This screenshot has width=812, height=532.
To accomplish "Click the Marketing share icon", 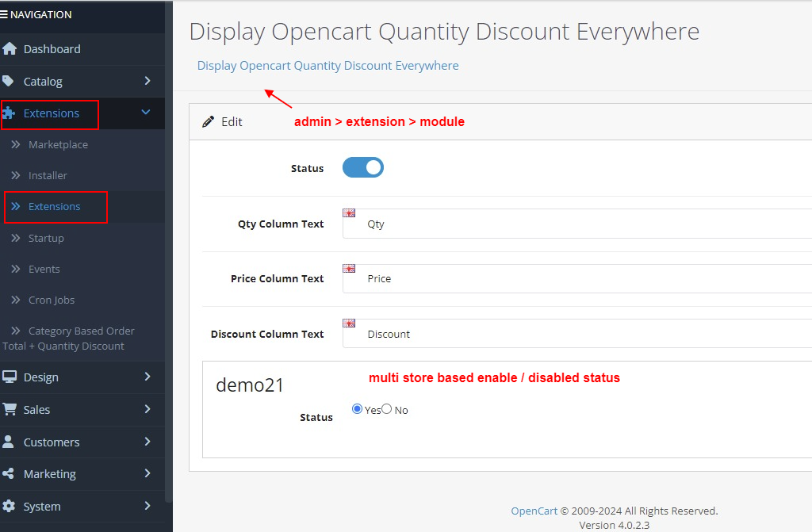I will (x=8, y=473).
